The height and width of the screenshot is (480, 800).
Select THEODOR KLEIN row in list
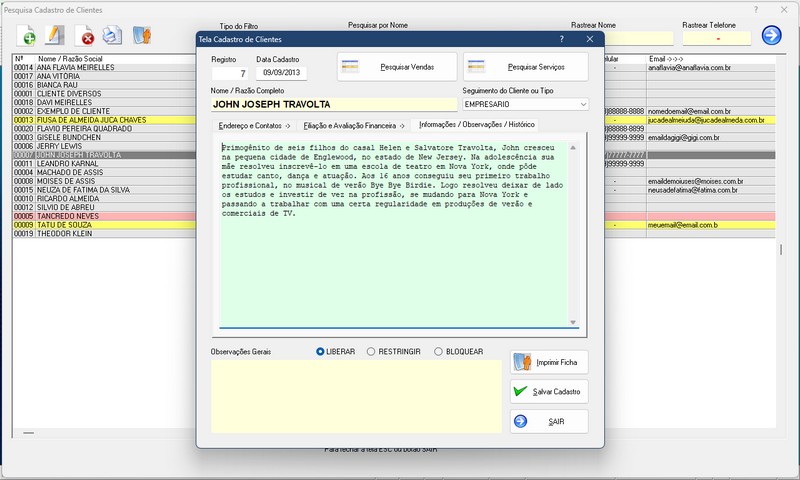pos(105,233)
